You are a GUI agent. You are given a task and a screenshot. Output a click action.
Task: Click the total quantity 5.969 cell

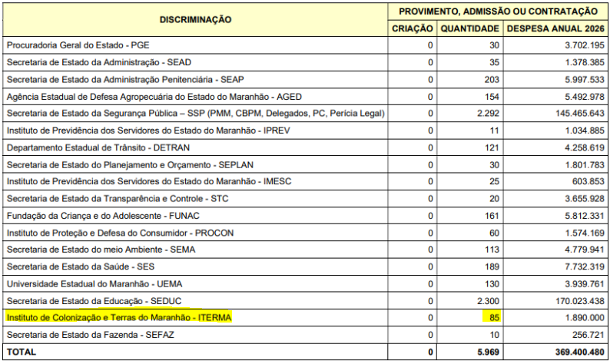pos(484,352)
